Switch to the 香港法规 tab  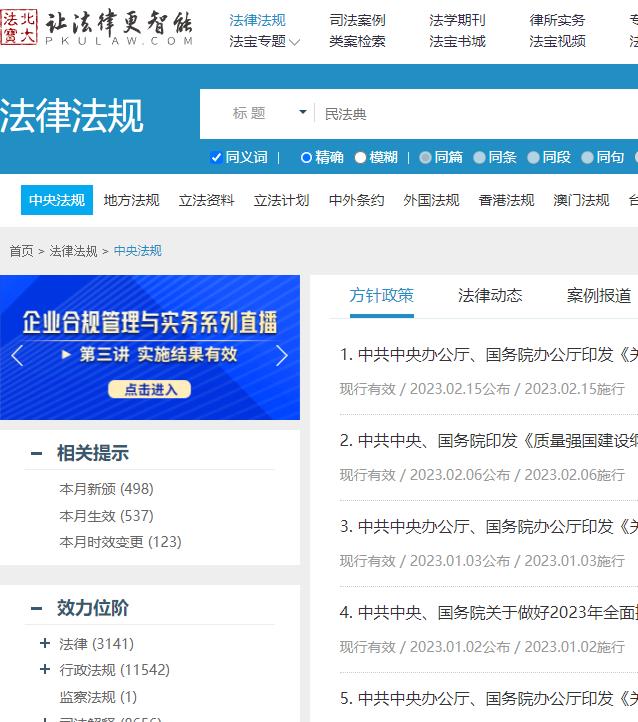coord(506,200)
